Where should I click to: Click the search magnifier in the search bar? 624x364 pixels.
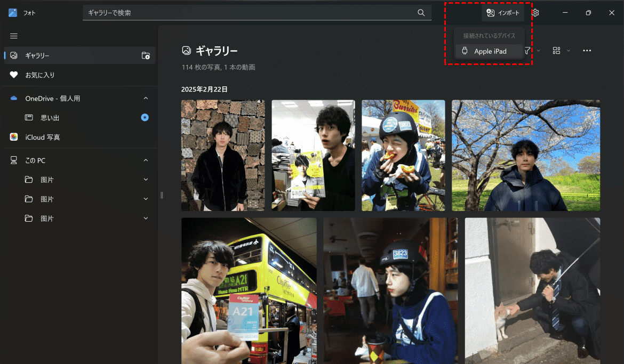pyautogui.click(x=421, y=12)
